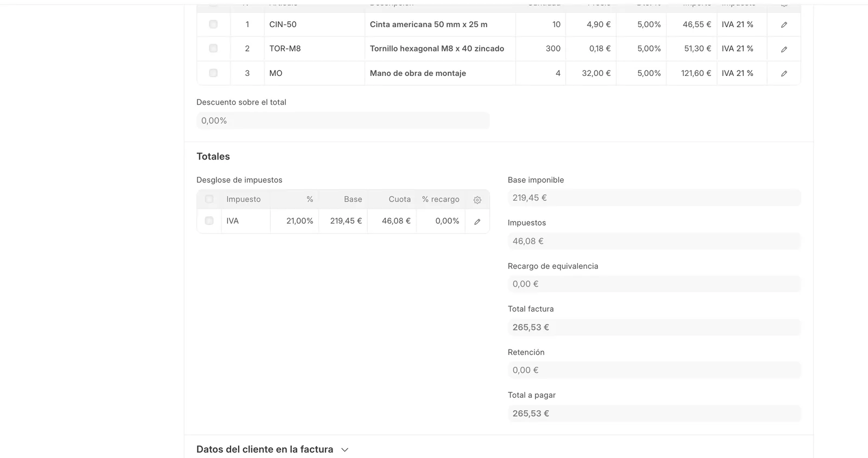The image size is (868, 458).
Task: Click the Impuesto column header in tax table
Action: [x=244, y=199]
